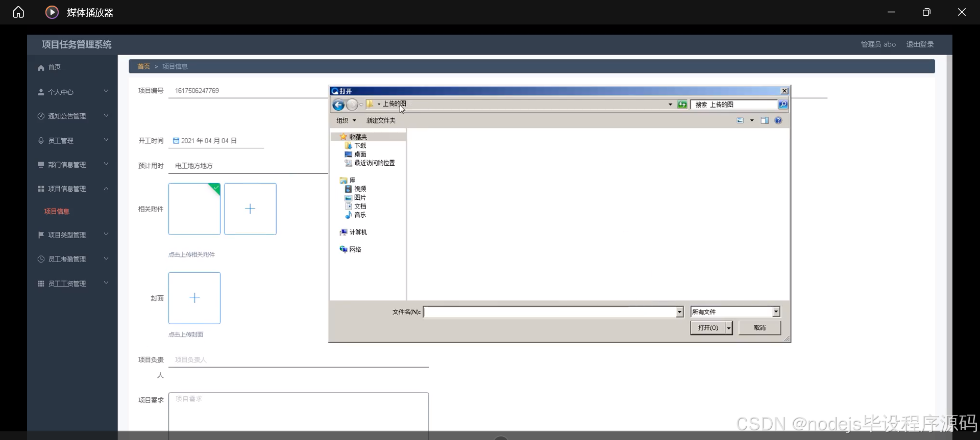
Task: Click the help question mark icon
Action: point(778,121)
